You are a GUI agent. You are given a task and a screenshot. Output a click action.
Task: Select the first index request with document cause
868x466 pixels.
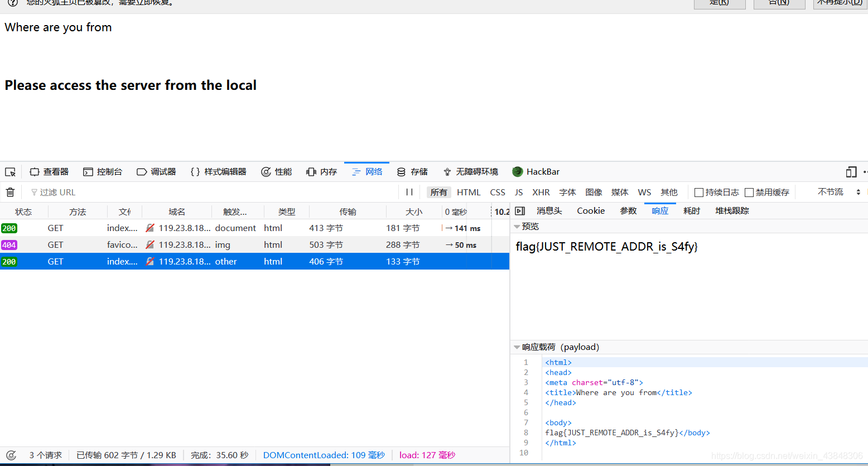254,228
